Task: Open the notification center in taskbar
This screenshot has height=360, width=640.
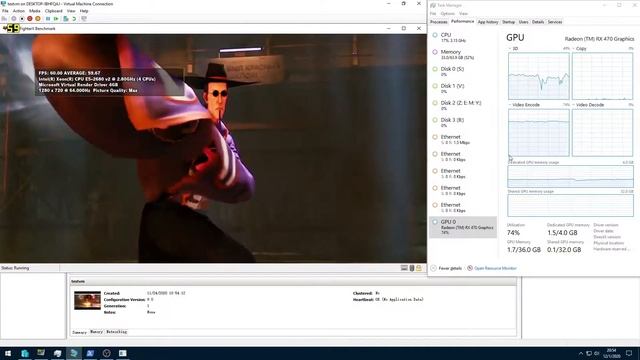Action: [x=629, y=353]
